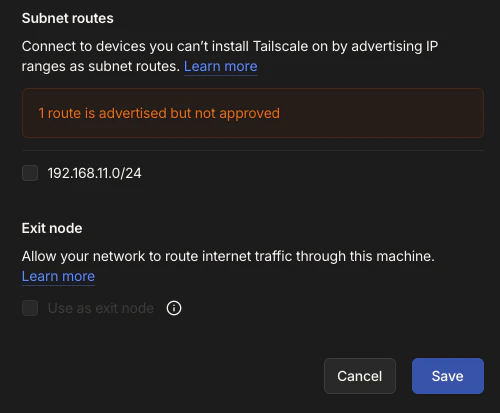Save the route settings
This screenshot has height=413, width=500.
pos(448,376)
